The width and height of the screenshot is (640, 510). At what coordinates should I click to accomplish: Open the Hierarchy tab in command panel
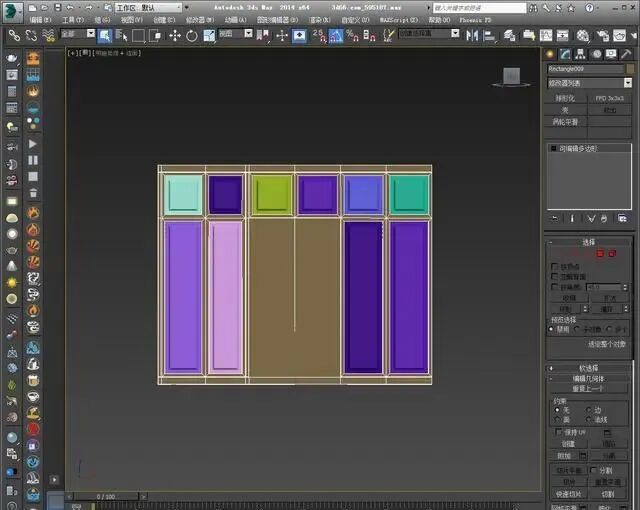click(581, 53)
